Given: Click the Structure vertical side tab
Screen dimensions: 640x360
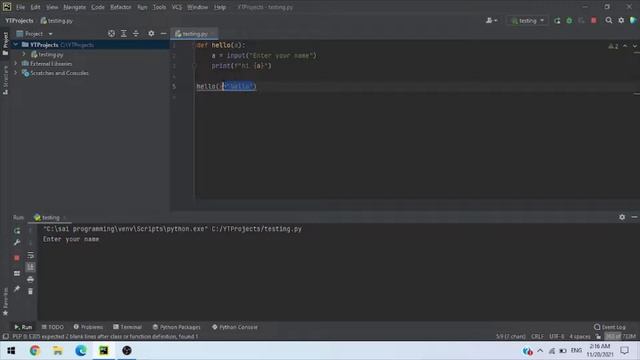Looking at the screenshot, I should (x=5, y=80).
